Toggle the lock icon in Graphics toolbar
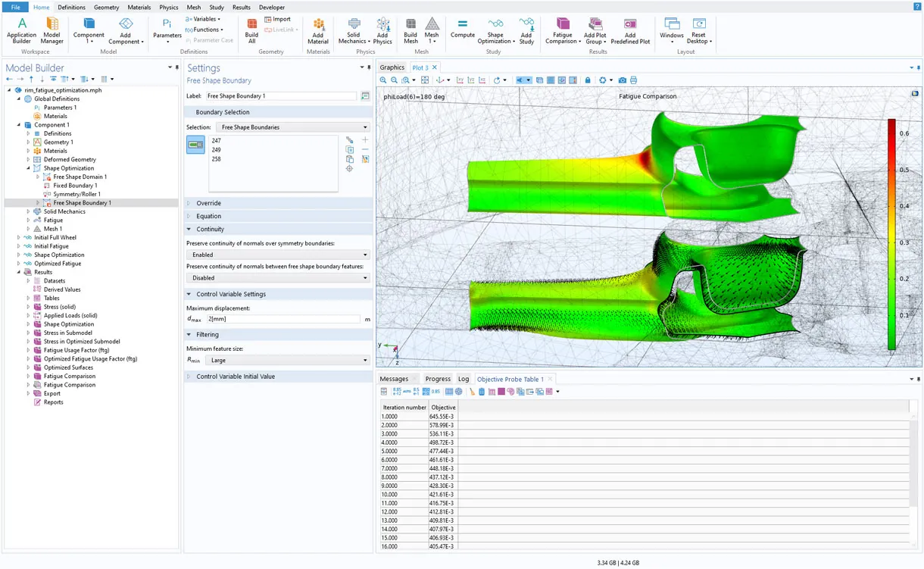 pos(587,80)
